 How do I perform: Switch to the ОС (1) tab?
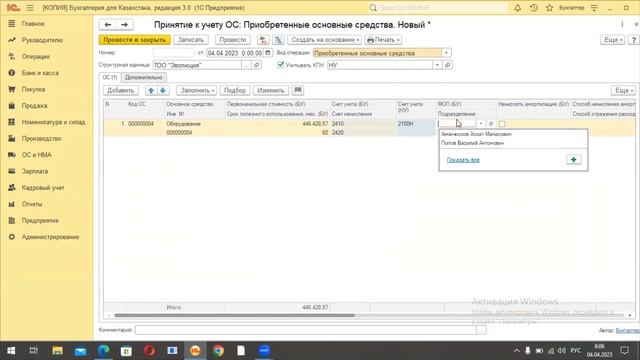coord(110,78)
